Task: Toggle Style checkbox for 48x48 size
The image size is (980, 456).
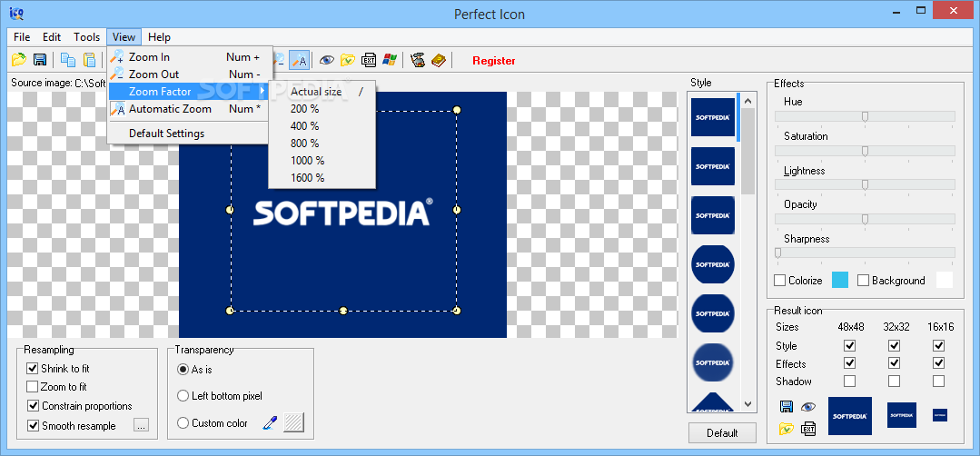Action: (849, 345)
